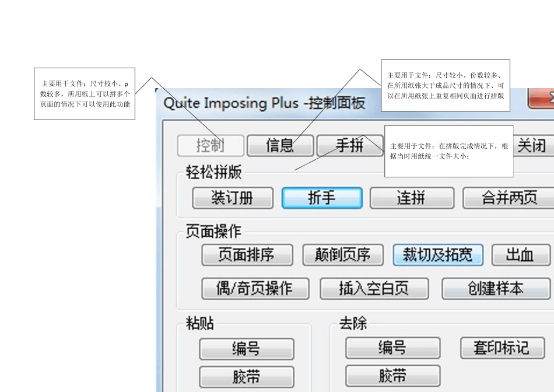Select the 套印标记 button
Viewport: 554px width, 392px height.
click(x=503, y=348)
